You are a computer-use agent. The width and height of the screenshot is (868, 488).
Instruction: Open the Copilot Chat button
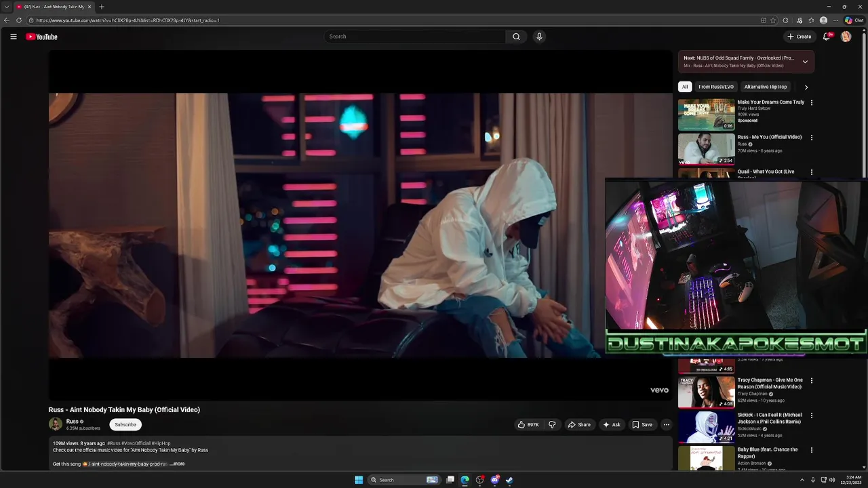point(854,20)
